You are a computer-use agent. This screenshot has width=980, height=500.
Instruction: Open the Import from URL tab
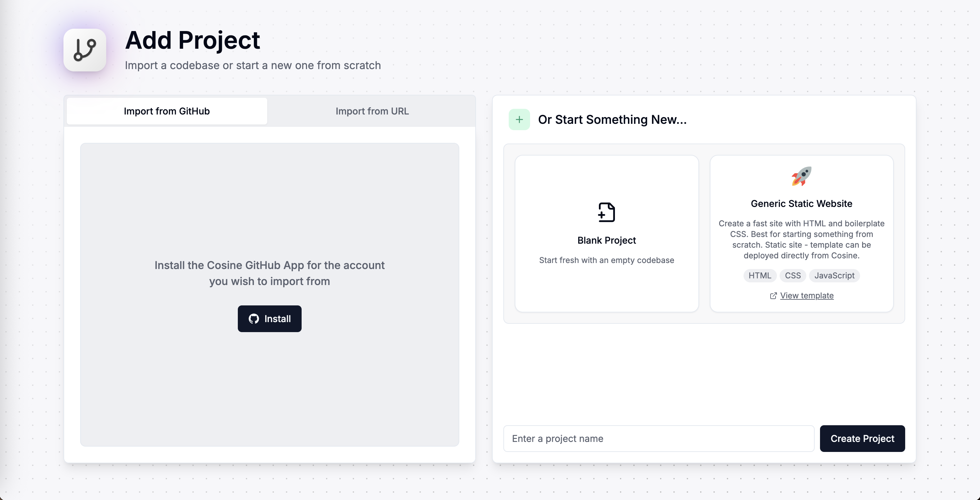(x=372, y=111)
